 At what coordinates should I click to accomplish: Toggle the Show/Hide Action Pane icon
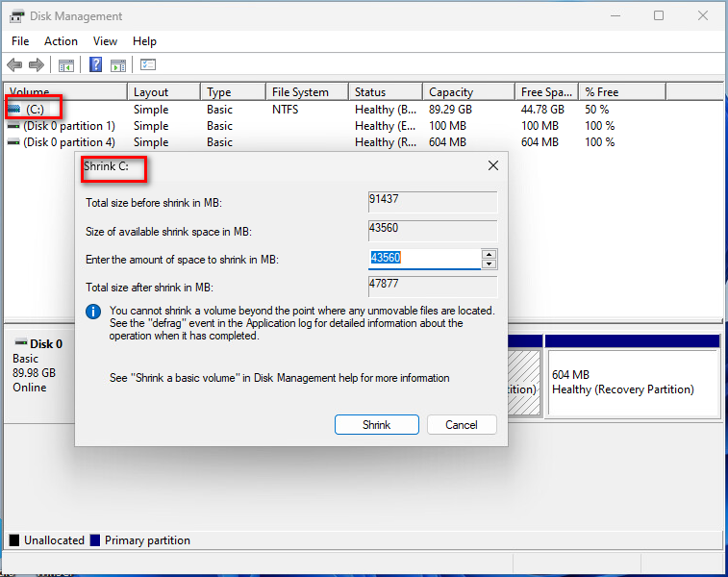118,65
